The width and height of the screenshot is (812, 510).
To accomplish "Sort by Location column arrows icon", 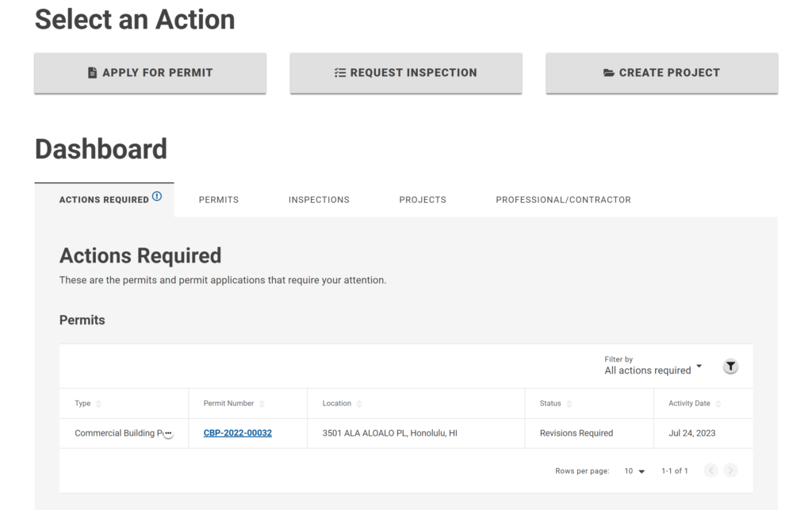I will point(359,404).
